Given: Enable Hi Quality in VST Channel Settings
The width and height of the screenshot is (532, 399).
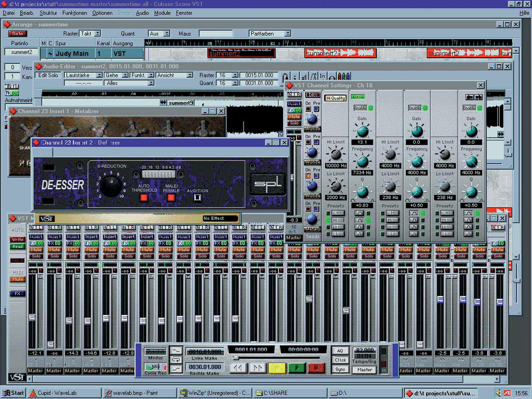Looking at the screenshot, I should (x=335, y=98).
